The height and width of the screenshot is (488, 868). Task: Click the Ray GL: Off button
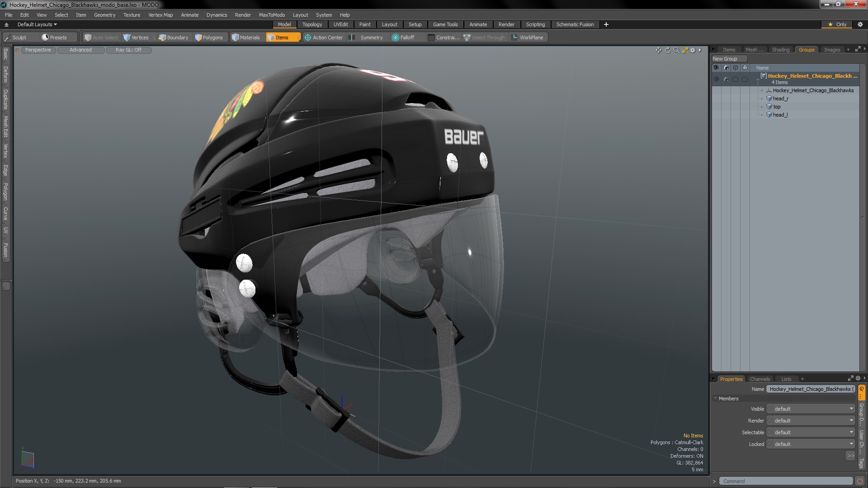[x=128, y=50]
